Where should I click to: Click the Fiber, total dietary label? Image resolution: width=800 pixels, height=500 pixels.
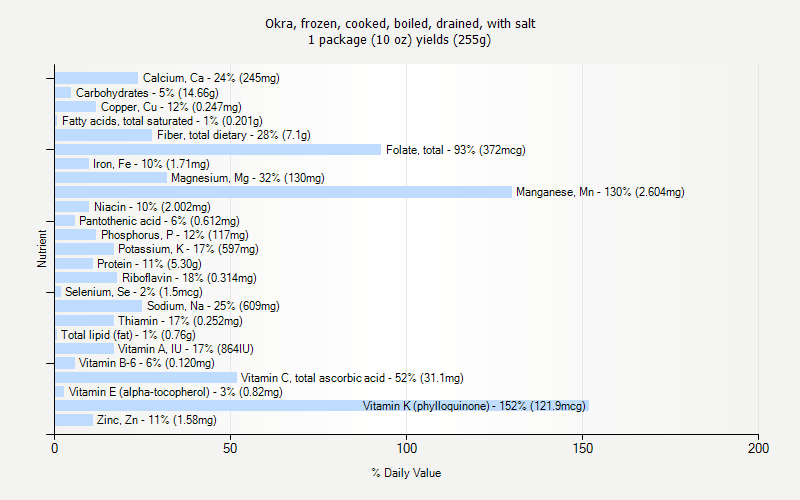click(234, 135)
